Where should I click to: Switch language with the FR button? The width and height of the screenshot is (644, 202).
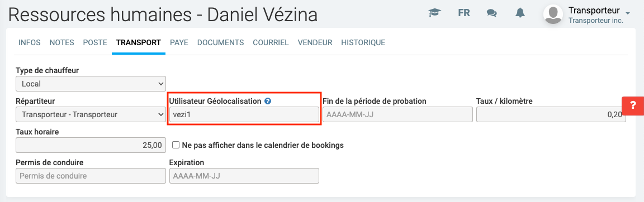point(463,13)
